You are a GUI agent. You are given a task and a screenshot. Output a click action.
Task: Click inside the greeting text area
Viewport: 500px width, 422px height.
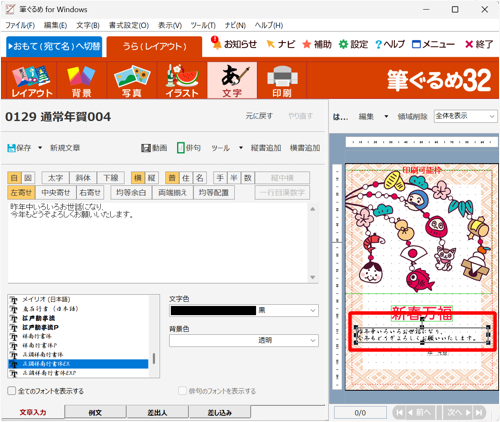click(x=158, y=243)
